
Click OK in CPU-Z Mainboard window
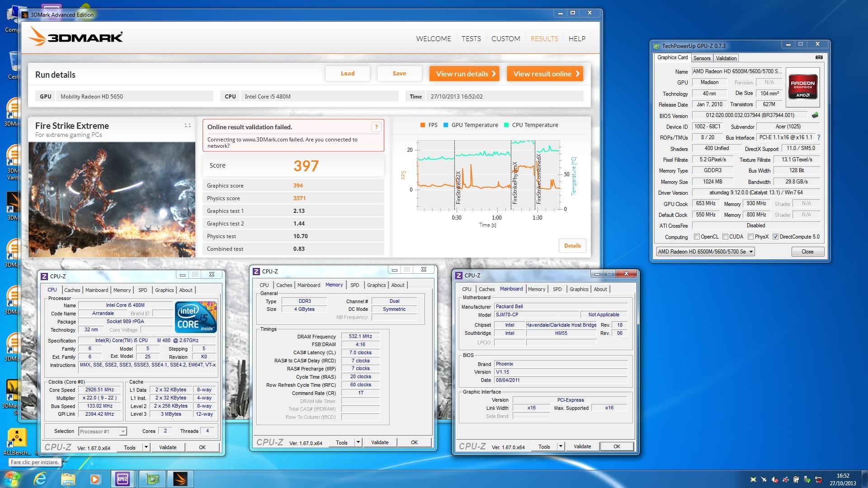tap(617, 446)
